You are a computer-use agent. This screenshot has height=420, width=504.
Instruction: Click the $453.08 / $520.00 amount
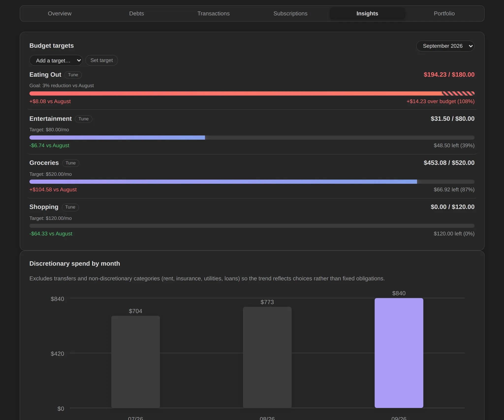[x=449, y=163]
